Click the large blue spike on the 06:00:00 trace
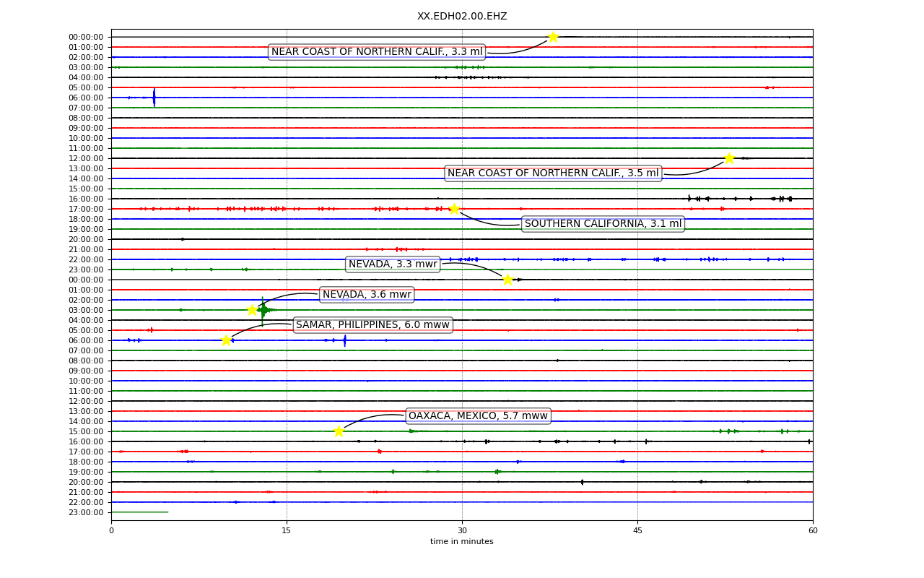This screenshot has height=578, width=924. point(154,98)
